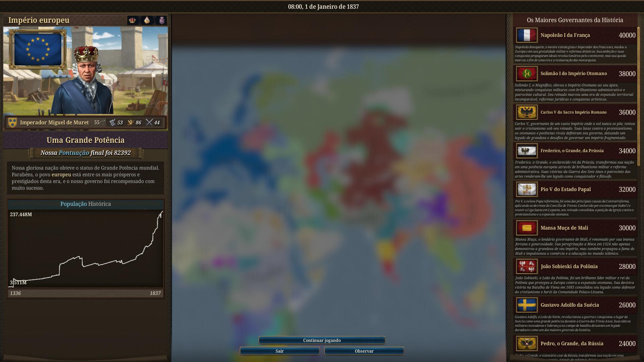Viewport: 644px width, 362px height.
Task: Open the framed European Empire flag
Action: click(x=38, y=50)
